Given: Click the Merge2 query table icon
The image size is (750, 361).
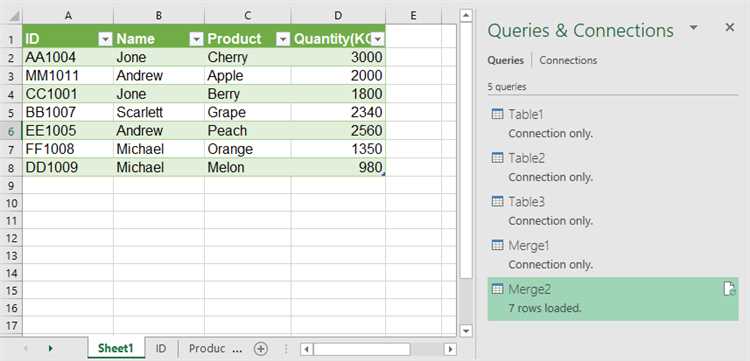Looking at the screenshot, I should point(497,289).
